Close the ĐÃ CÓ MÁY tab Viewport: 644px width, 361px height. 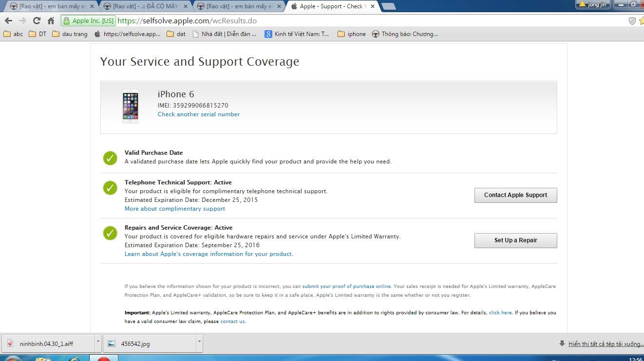pos(186,6)
